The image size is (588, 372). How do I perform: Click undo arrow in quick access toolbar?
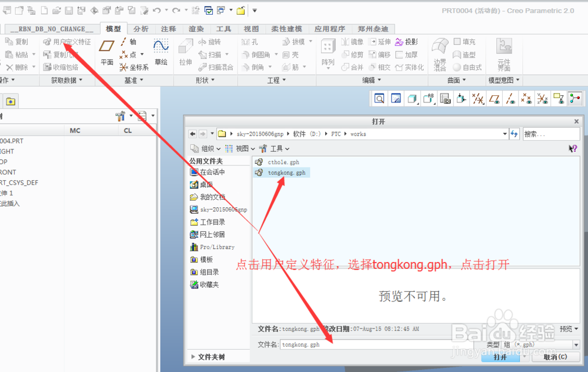157,11
